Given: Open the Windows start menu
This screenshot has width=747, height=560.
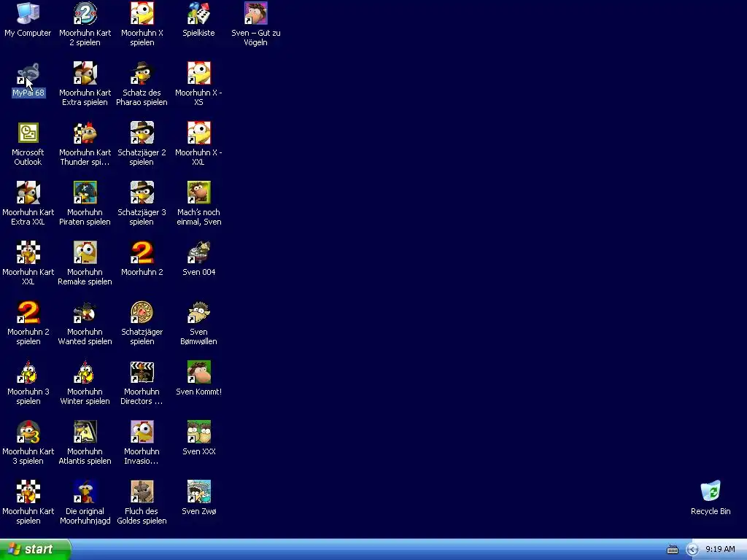Looking at the screenshot, I should coord(35,549).
